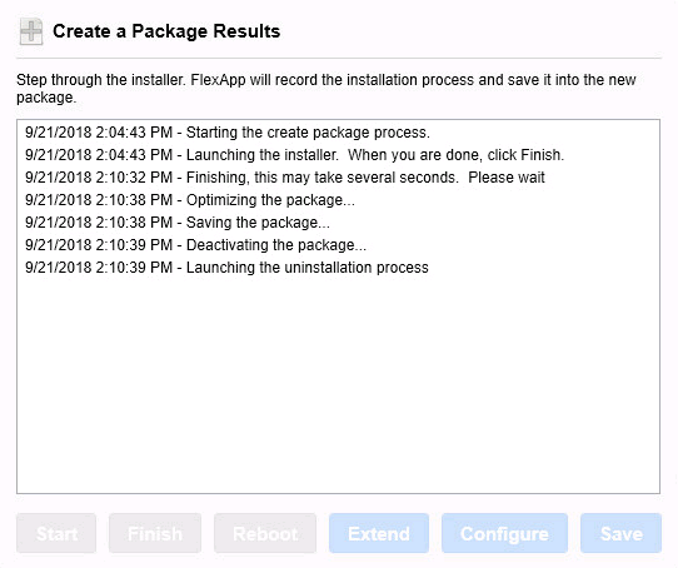Select the 'Launching the installer' log entry
The width and height of the screenshot is (678, 568).
294,155
